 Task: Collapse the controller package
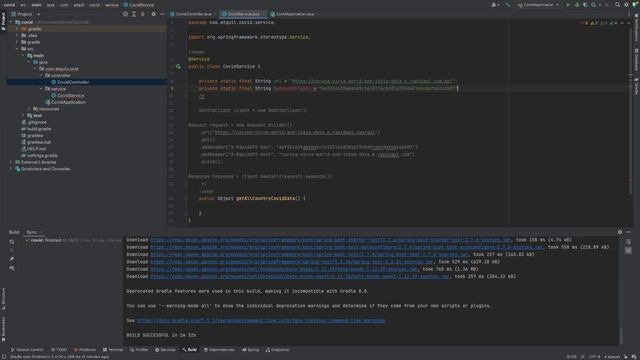[41, 76]
